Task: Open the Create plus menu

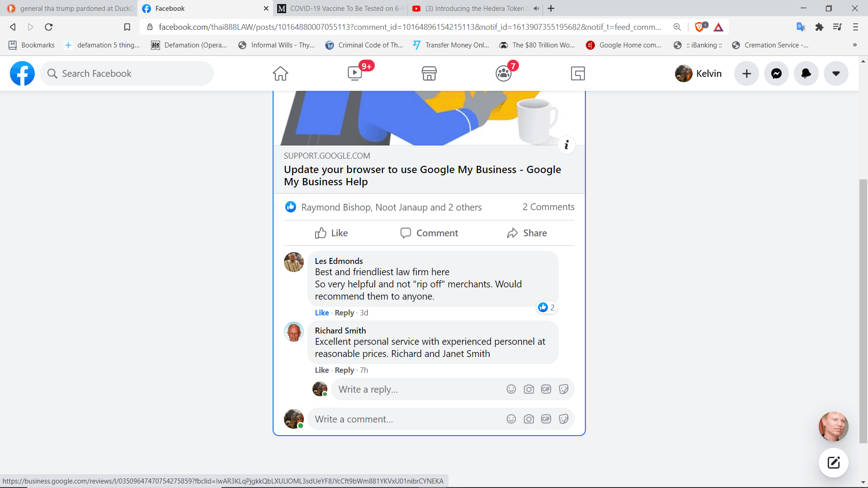Action: pos(746,73)
